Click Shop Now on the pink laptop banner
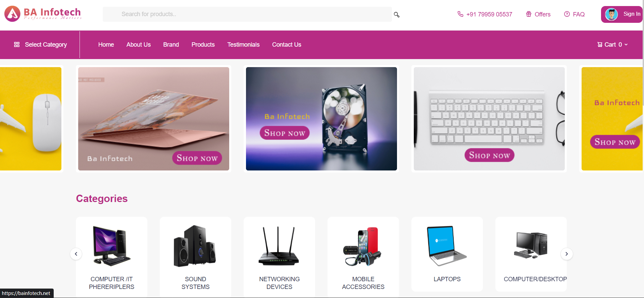The image size is (644, 298). [x=197, y=158]
